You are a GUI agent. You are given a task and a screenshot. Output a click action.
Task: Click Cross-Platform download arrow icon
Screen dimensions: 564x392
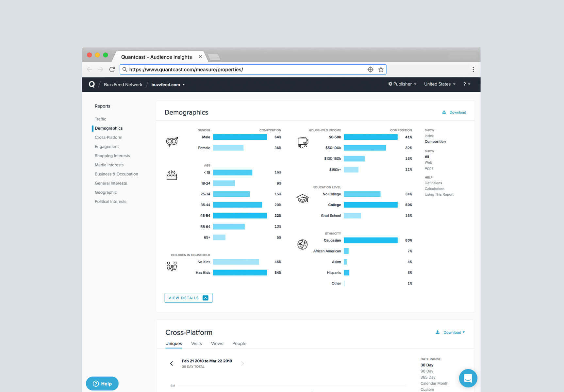438,332
